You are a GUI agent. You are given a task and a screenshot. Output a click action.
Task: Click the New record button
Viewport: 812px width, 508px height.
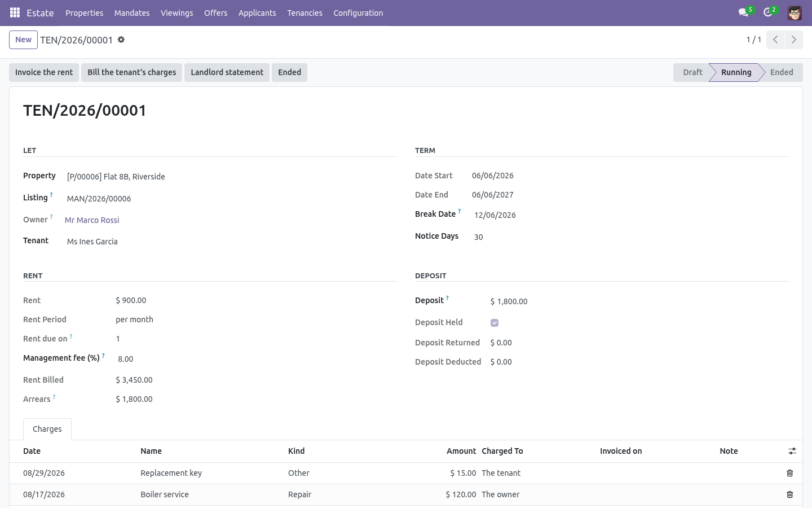point(23,40)
